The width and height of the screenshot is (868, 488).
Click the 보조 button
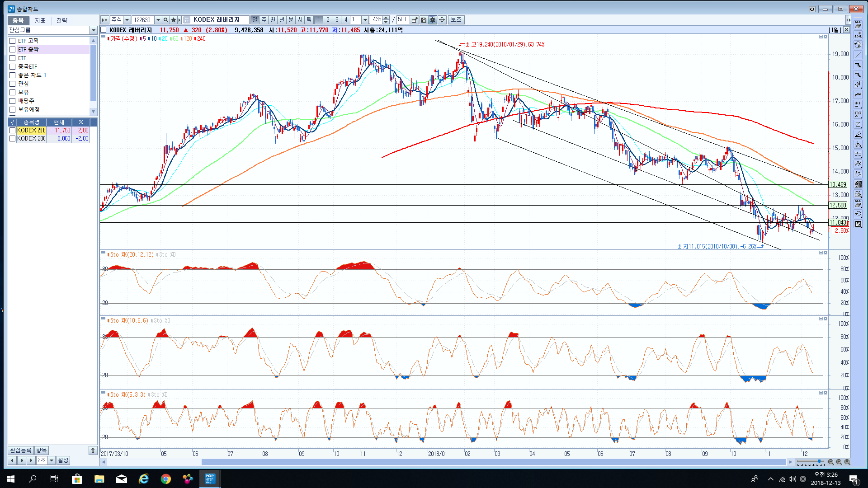pos(456,20)
